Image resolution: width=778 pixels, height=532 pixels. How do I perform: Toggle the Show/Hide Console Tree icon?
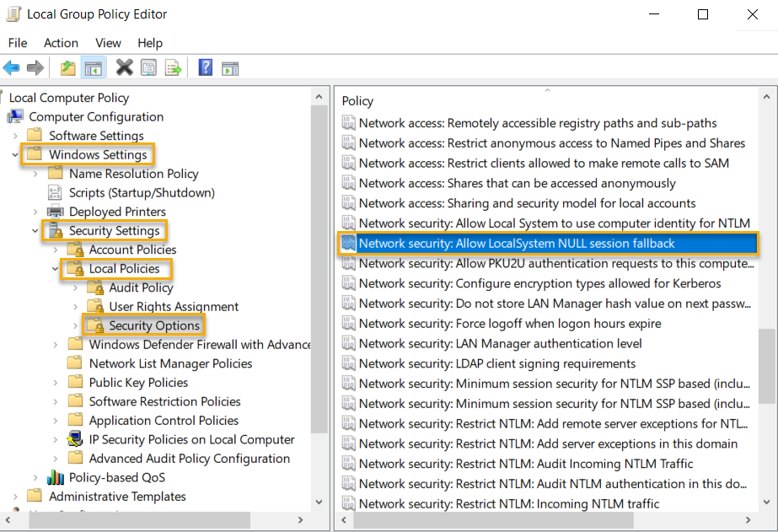[92, 67]
